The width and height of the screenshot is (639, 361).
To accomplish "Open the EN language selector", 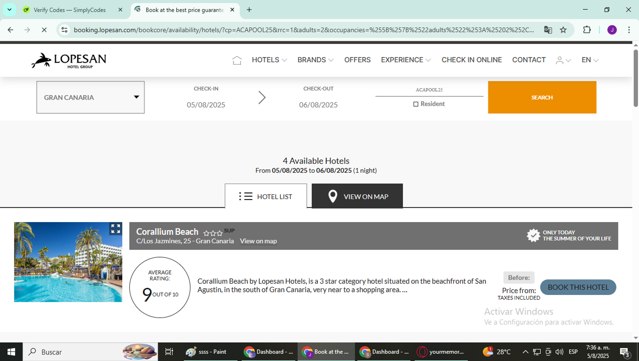I will click(x=590, y=60).
